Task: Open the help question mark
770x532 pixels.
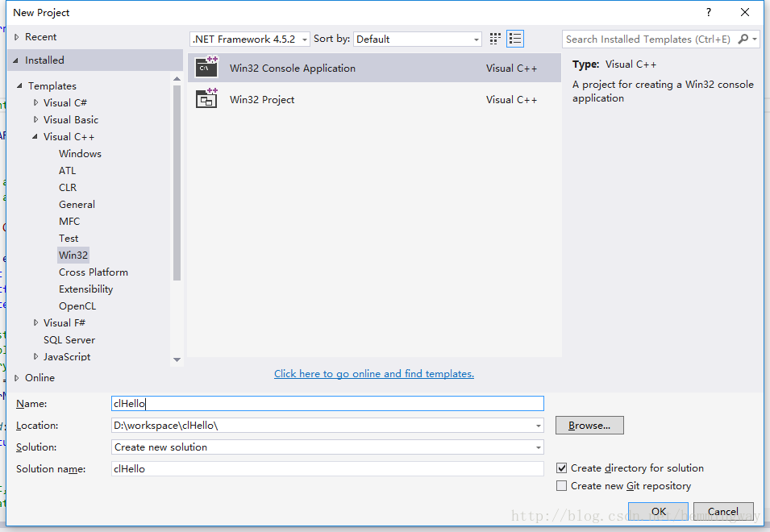Action: pos(709,12)
